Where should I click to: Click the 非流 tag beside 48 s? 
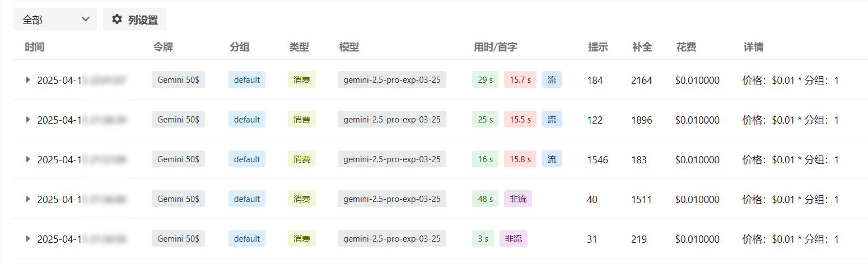pyautogui.click(x=518, y=199)
